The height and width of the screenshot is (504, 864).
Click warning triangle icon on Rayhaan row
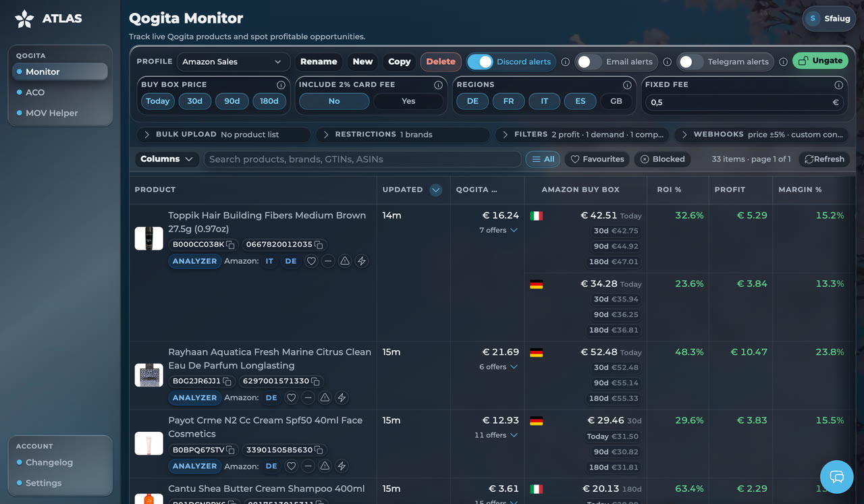tap(325, 398)
